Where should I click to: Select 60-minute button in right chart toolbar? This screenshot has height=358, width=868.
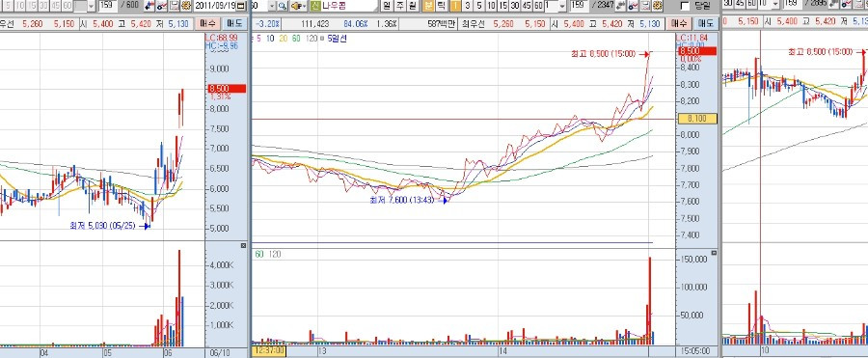(x=751, y=4)
